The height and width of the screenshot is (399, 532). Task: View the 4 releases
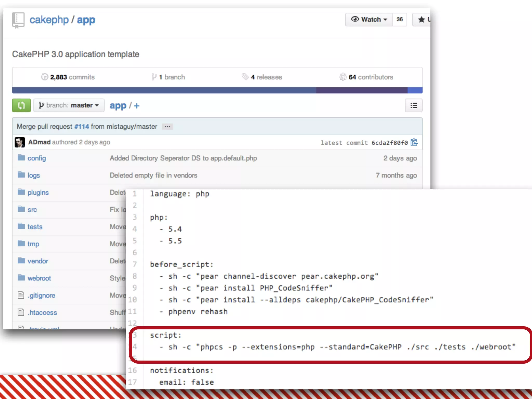tap(262, 77)
